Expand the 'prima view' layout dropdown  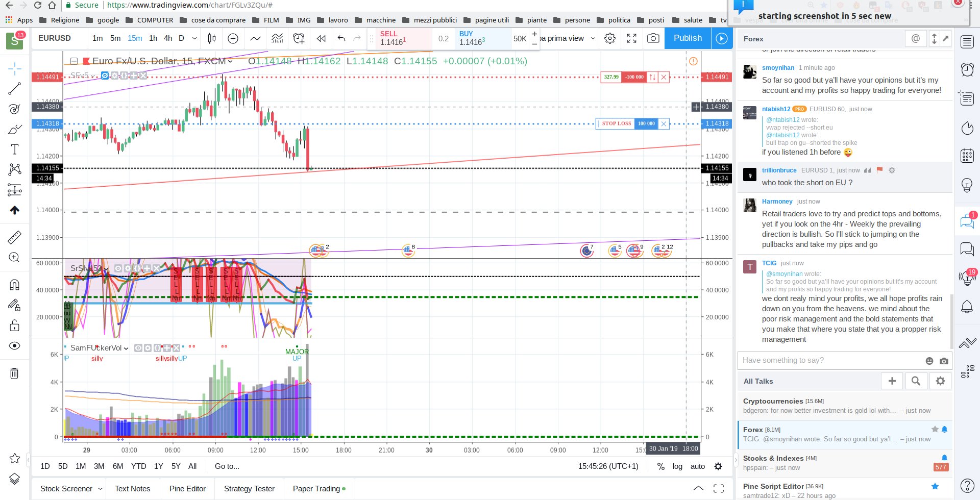click(593, 38)
